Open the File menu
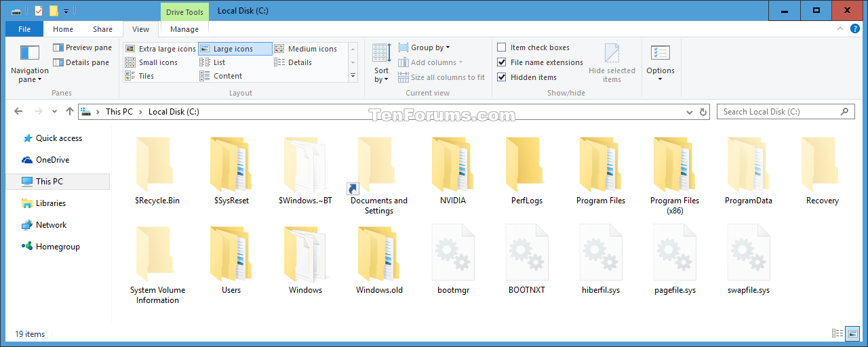868x347 pixels. [24, 29]
